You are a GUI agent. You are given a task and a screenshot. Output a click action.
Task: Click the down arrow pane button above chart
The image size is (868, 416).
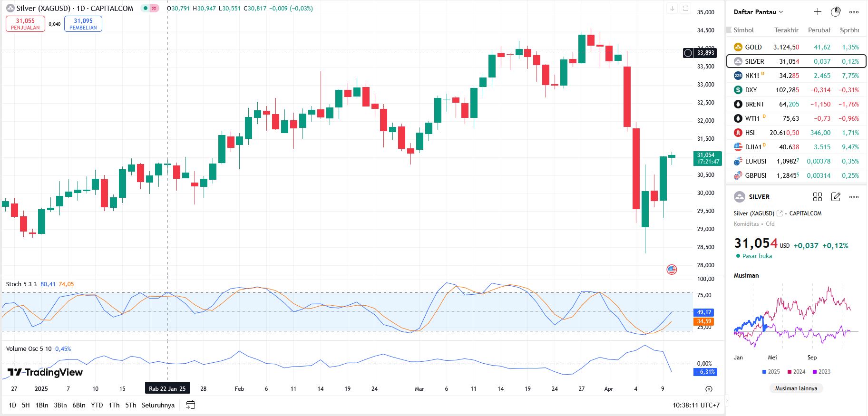[672, 9]
